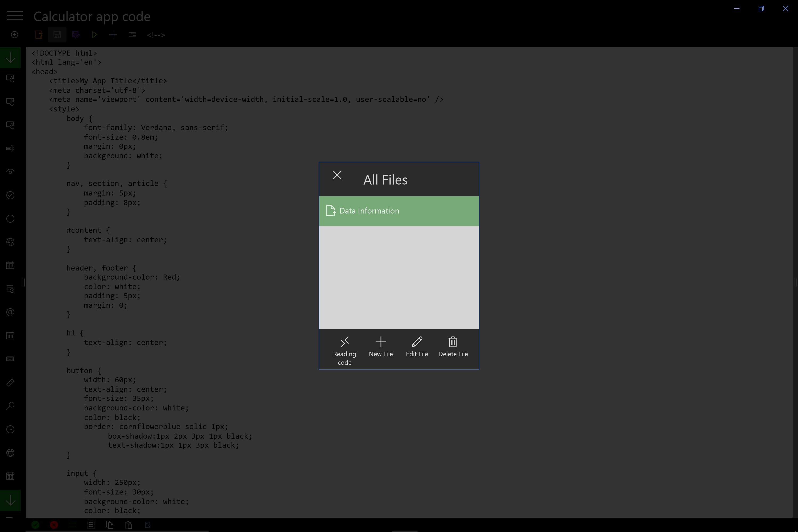Open the color palette tool in sidebar

tap(10, 242)
